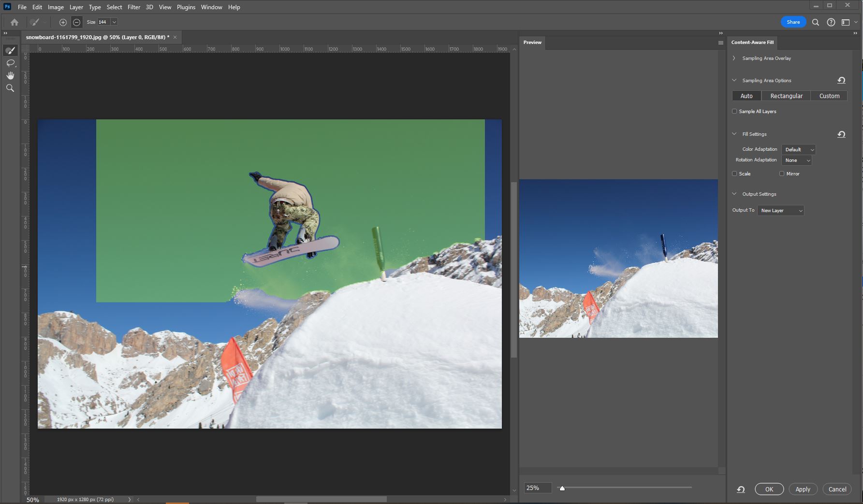Viewport: 863px width, 504px height.
Task: Click the canvas vertical scrollbar
Action: click(x=514, y=270)
